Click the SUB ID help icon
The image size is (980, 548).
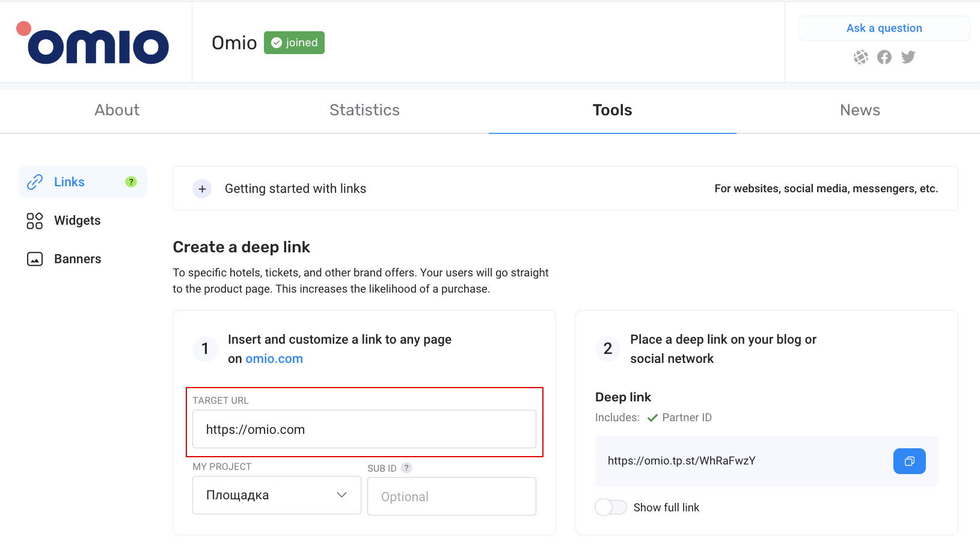pos(406,467)
